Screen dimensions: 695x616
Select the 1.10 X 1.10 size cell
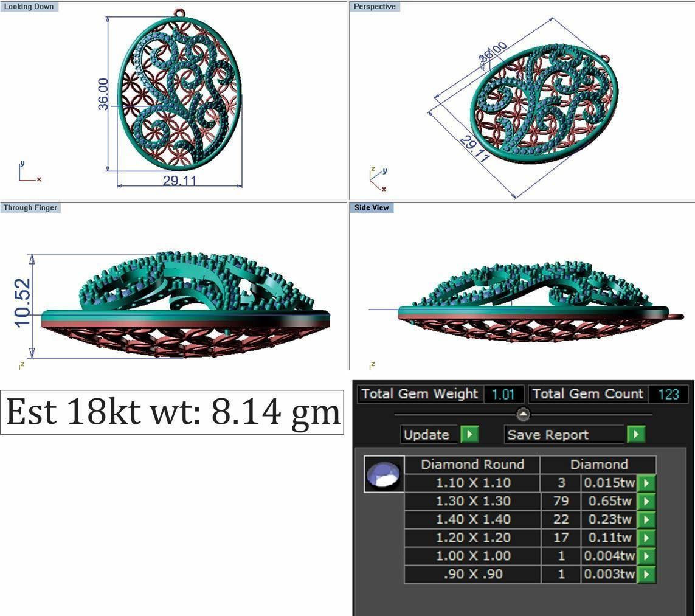[x=473, y=483]
